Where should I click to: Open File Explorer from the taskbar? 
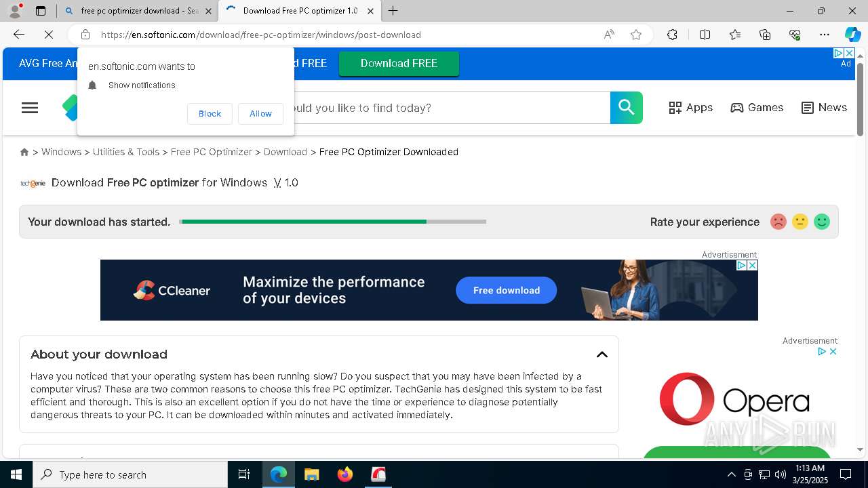coord(311,474)
